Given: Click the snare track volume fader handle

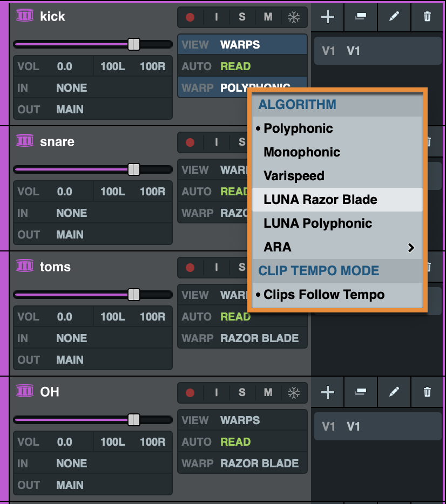Looking at the screenshot, I should coord(134,169).
